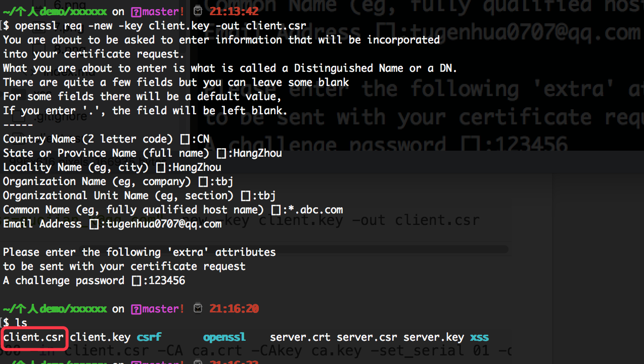644x364 pixels.
Task: Click the git branch icon beside 21:16:20 prompt
Action: 135,308
